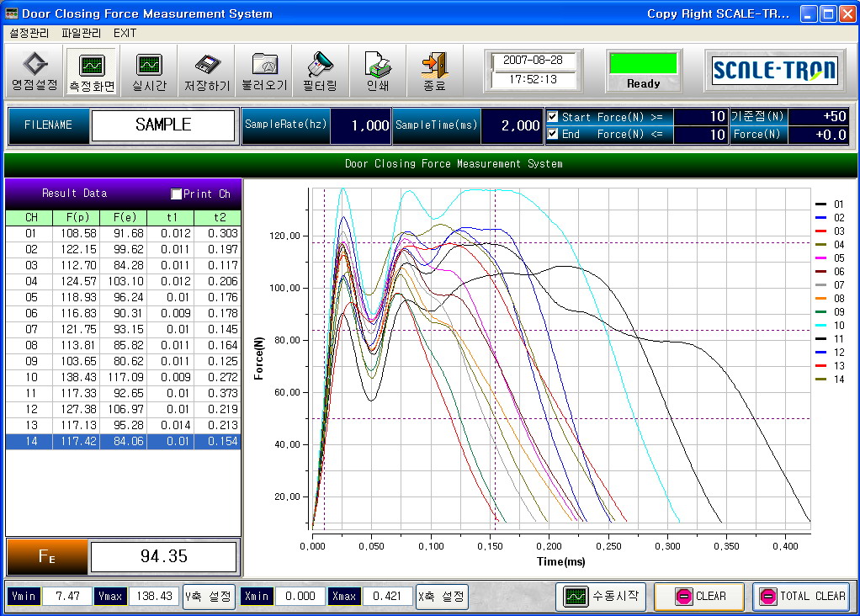The width and height of the screenshot is (860, 616).
Task: Click the Xmin value 0.000
Action: [x=300, y=596]
